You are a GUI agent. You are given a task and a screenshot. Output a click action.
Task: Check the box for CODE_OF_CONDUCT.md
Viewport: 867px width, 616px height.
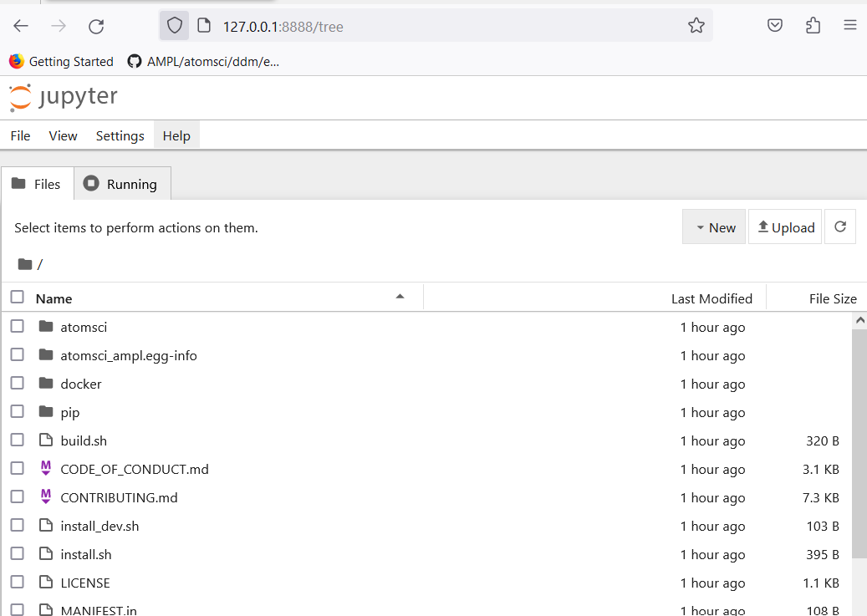pos(18,468)
